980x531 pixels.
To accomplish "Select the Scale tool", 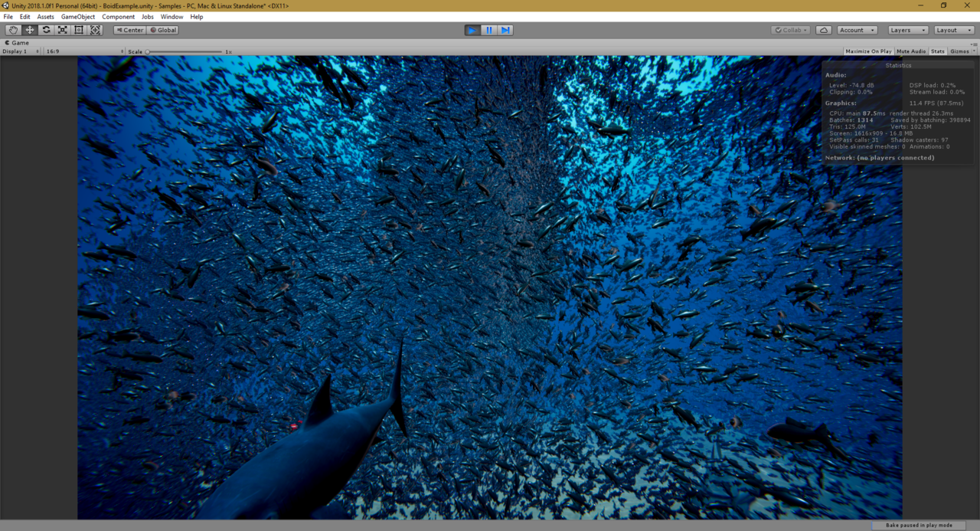I will 63,30.
